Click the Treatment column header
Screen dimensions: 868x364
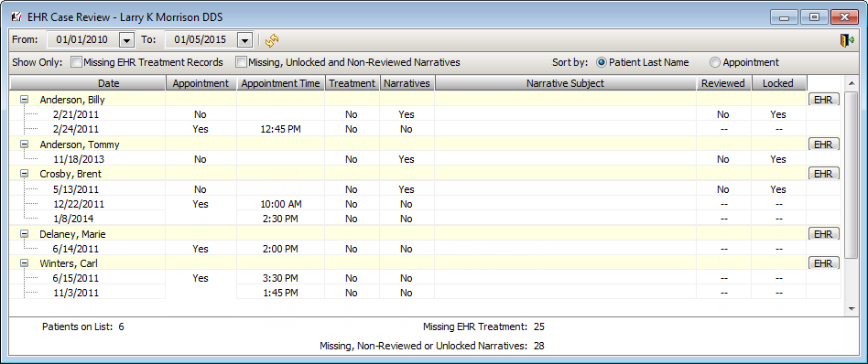(352, 83)
